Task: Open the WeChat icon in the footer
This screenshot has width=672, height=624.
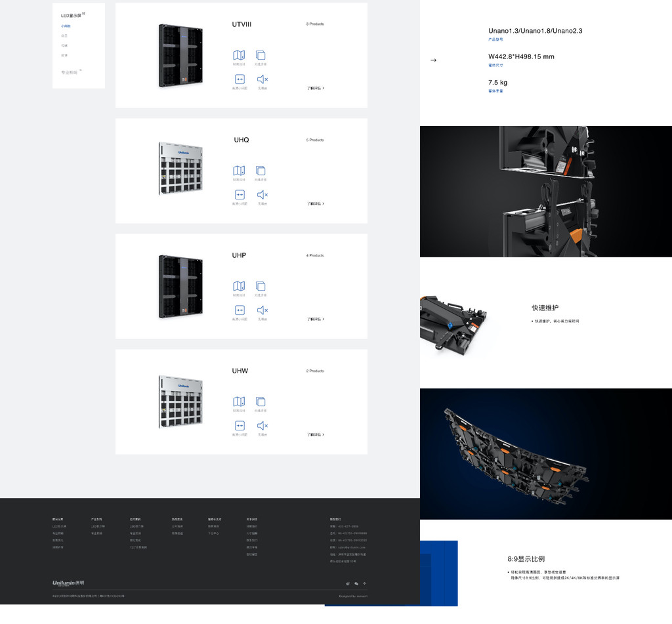Action: [356, 583]
